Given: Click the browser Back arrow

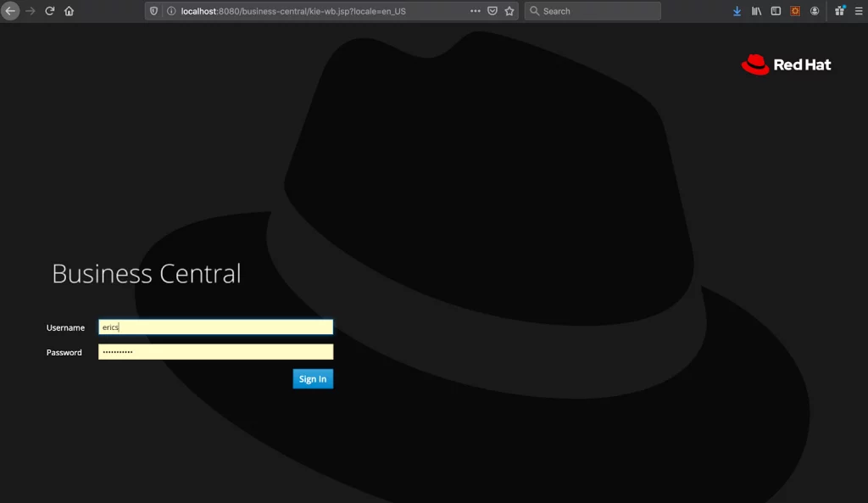Looking at the screenshot, I should tap(10, 11).
